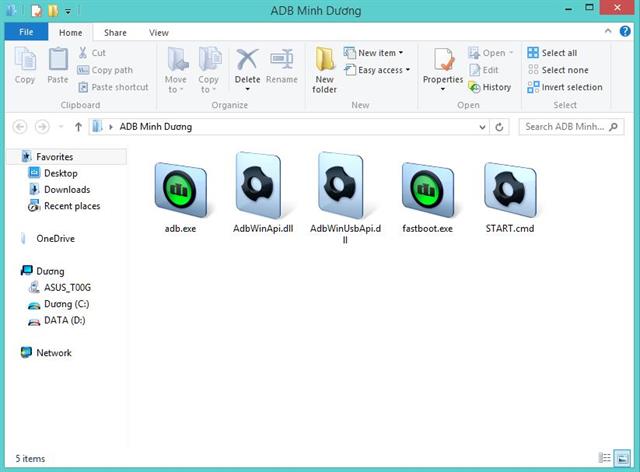The height and width of the screenshot is (472, 640).
Task: Click the Properties icon
Action: [443, 60]
